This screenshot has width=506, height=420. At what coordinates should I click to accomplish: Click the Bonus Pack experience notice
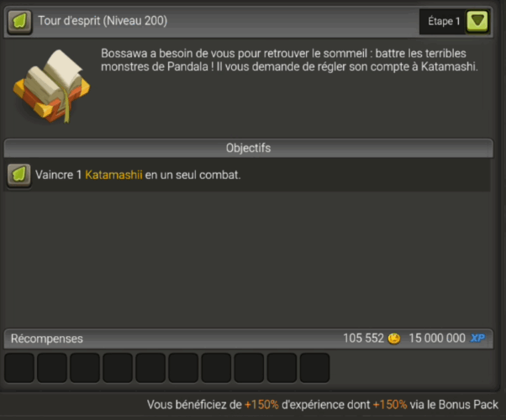pyautogui.click(x=323, y=405)
